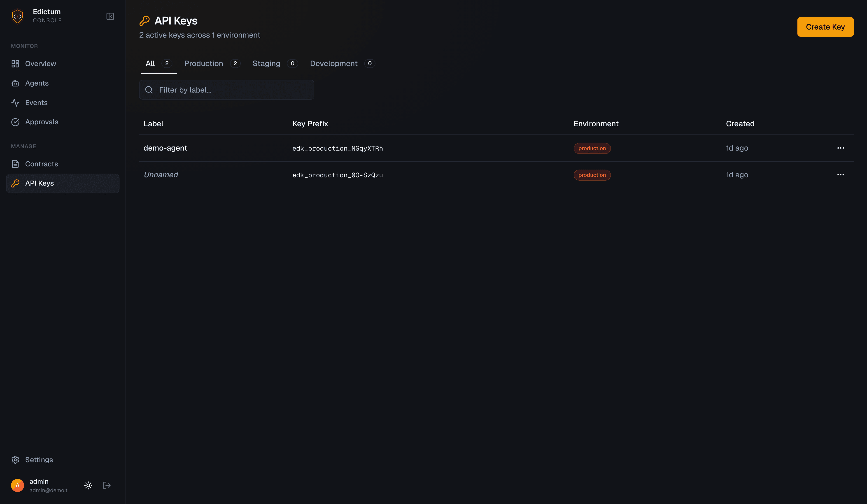Open actions menu for Unnamed key
The width and height of the screenshot is (867, 504).
[841, 175]
